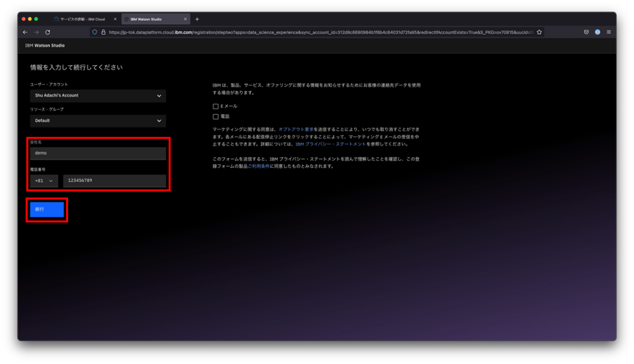The image size is (634, 364).
Task: Click the macOS red close window button
Action: [x=24, y=19]
